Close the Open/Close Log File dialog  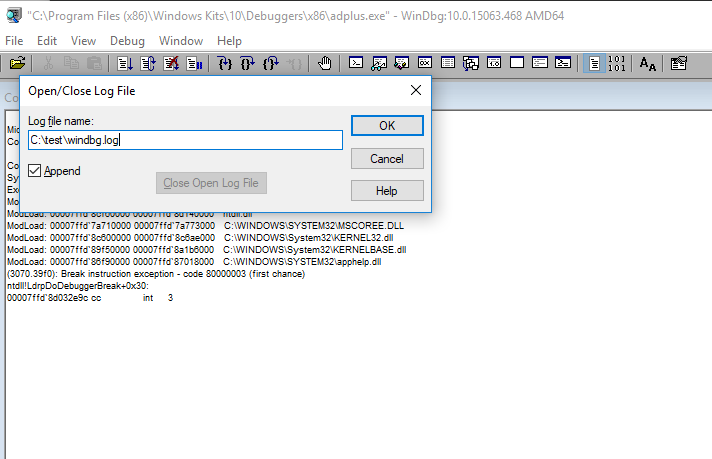click(x=416, y=91)
